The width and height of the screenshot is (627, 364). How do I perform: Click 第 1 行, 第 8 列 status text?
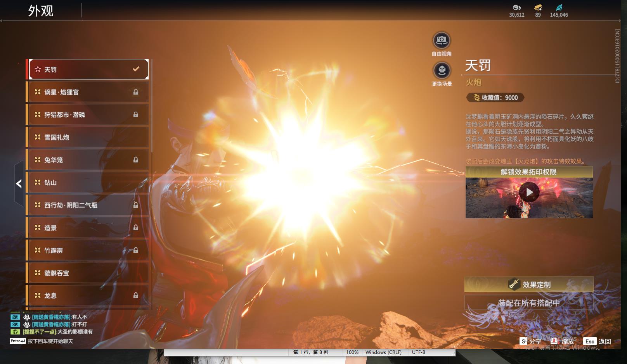tap(311, 352)
